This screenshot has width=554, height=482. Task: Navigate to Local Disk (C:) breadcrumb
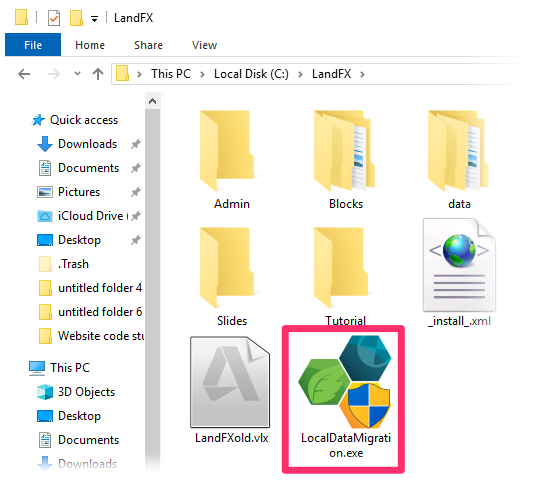coord(251,74)
